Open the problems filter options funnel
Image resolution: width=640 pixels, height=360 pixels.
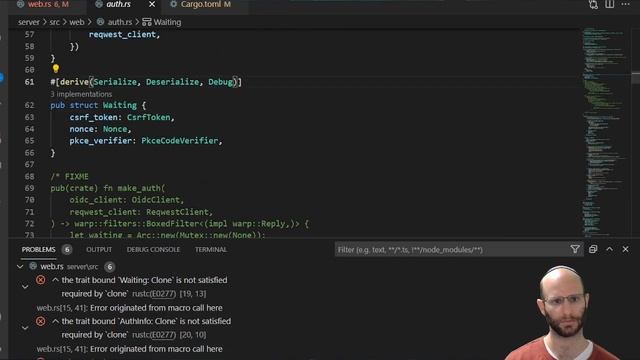[x=575, y=249]
